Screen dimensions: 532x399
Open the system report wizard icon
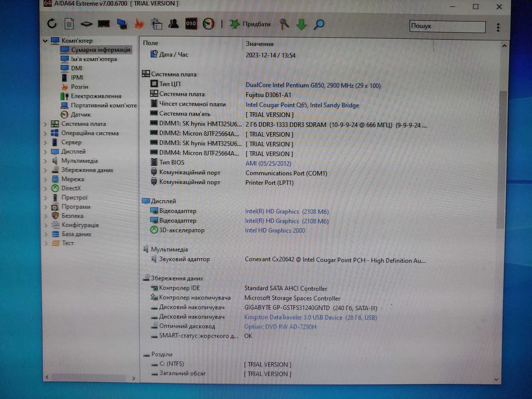tap(156, 24)
